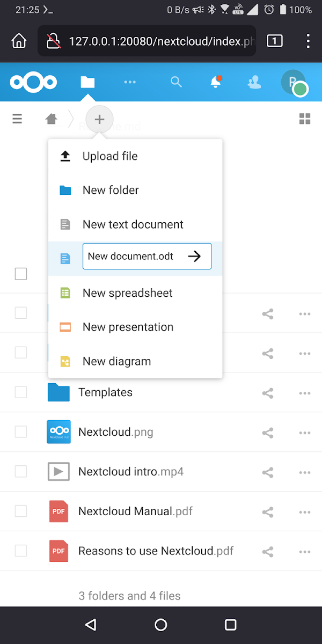Viewport: 322px width, 644px height.
Task: Confirm document name with arrow button
Action: coord(195,257)
